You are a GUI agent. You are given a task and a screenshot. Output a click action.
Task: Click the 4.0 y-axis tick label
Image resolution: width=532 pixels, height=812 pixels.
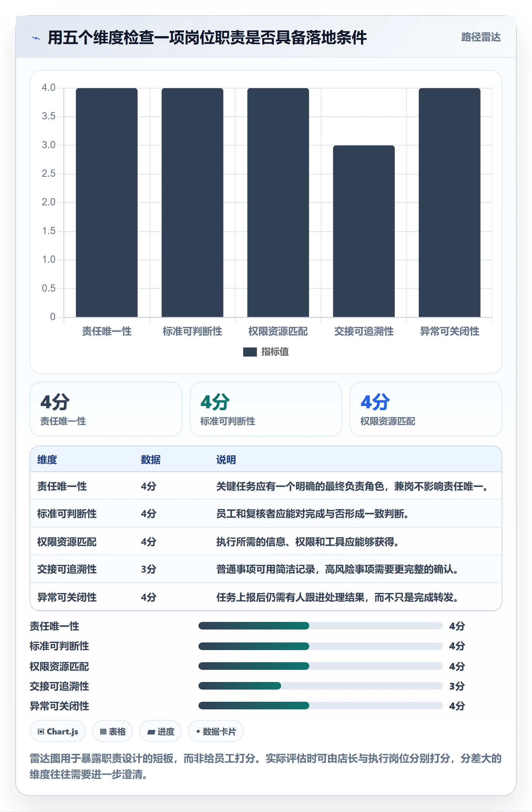(x=49, y=88)
